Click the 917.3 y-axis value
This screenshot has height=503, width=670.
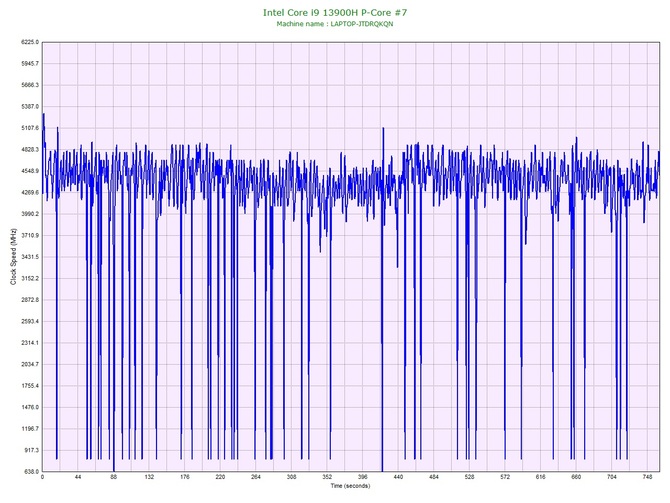pyautogui.click(x=32, y=450)
